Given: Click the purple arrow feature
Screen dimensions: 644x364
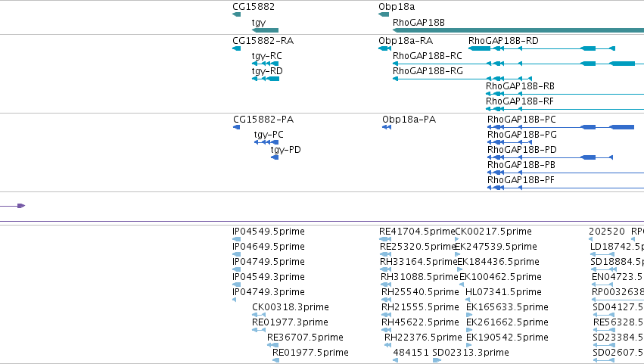Looking at the screenshot, I should click(13, 206).
